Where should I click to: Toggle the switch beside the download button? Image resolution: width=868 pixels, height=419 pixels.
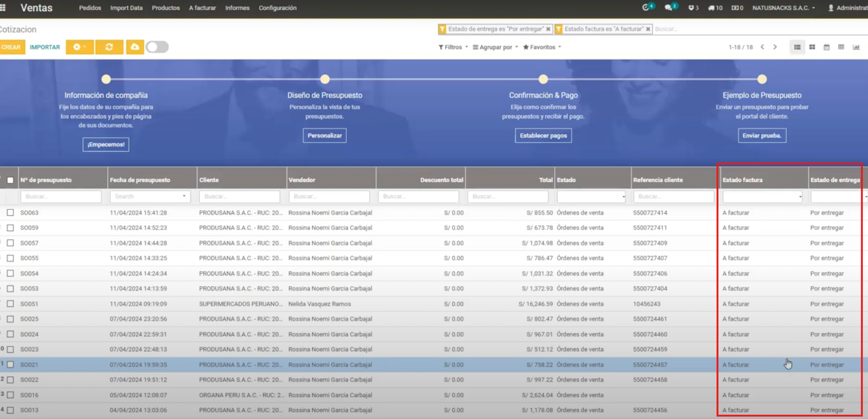click(x=157, y=47)
